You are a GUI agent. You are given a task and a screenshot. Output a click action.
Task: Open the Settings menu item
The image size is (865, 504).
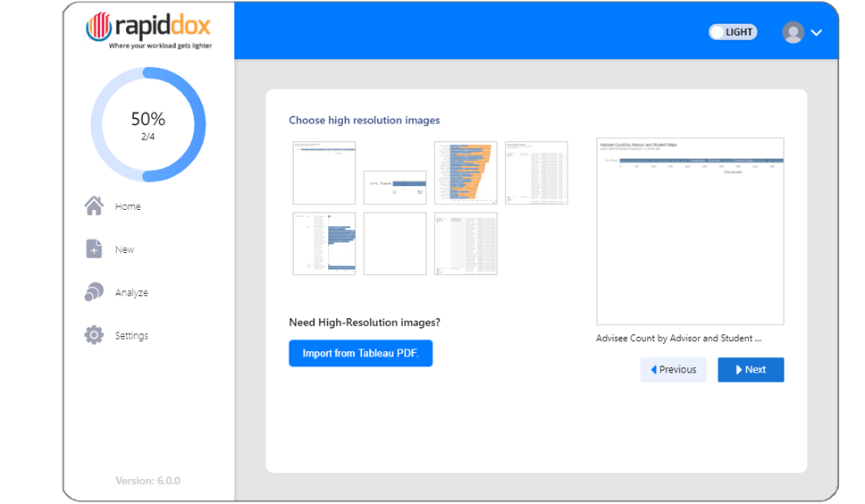coord(131,335)
